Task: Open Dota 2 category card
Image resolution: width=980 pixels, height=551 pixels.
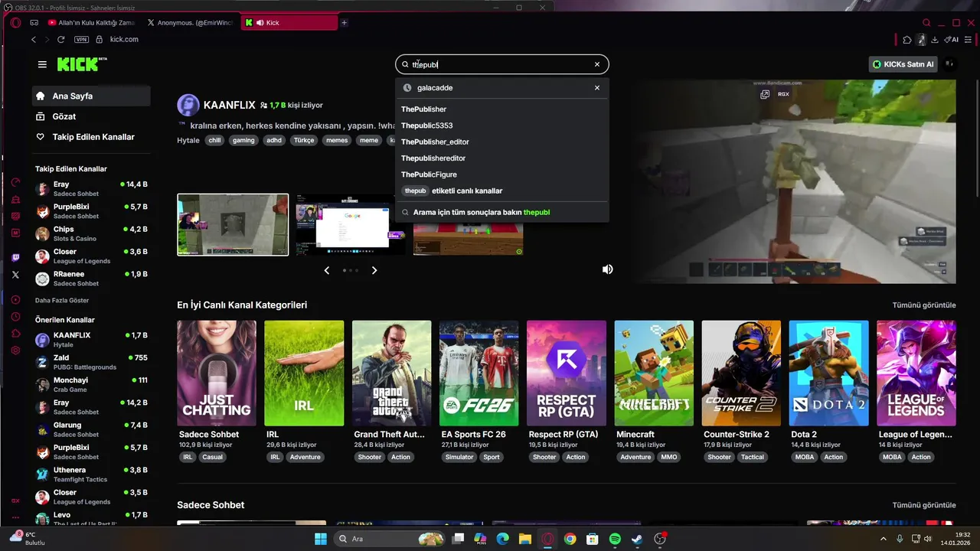Action: (x=828, y=373)
